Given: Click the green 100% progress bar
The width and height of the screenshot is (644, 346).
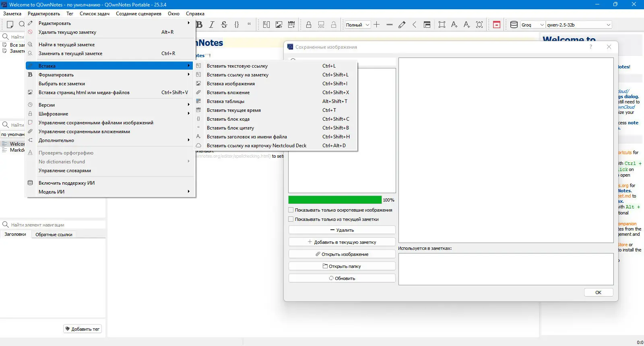Looking at the screenshot, I should 335,200.
